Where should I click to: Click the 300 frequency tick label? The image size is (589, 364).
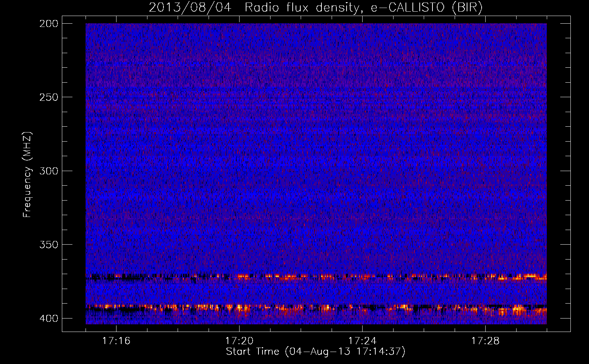tap(48, 171)
